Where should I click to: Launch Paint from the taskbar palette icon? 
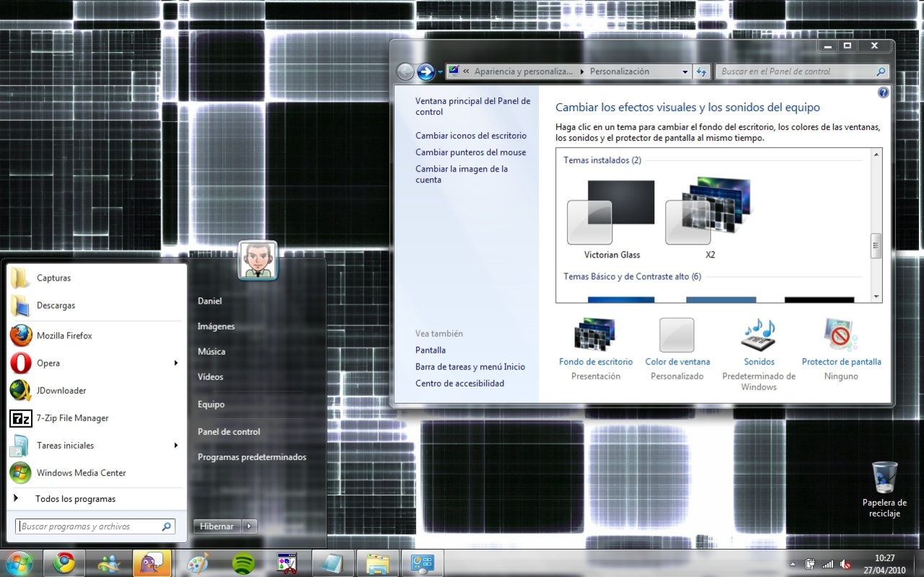coord(198,563)
